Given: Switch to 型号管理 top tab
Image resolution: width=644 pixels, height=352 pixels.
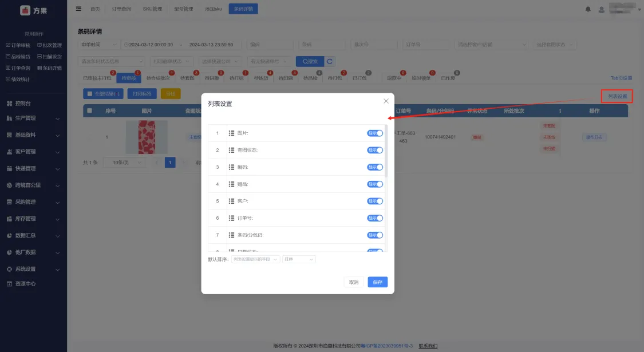Looking at the screenshot, I should [184, 9].
